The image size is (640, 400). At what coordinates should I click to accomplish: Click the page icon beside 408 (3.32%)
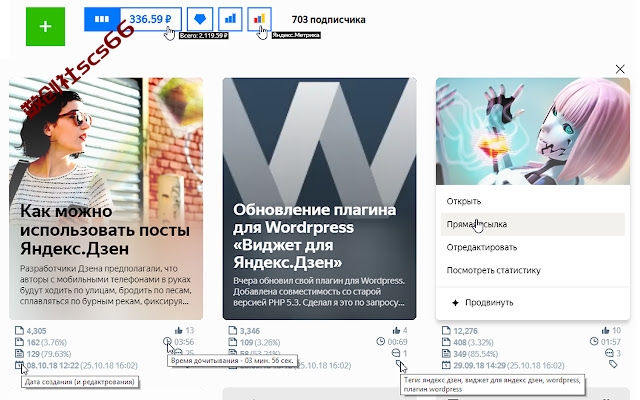(446, 342)
